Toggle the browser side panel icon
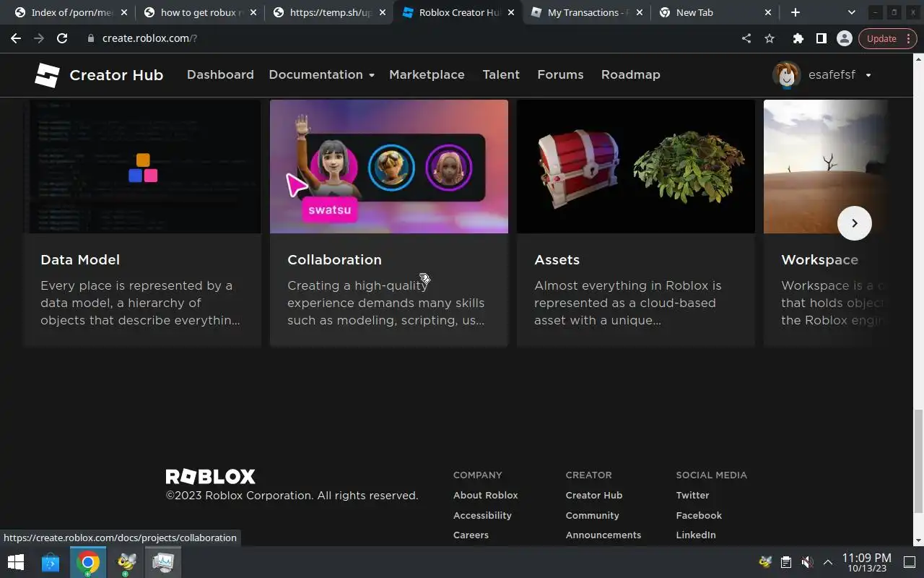 pos(821,38)
